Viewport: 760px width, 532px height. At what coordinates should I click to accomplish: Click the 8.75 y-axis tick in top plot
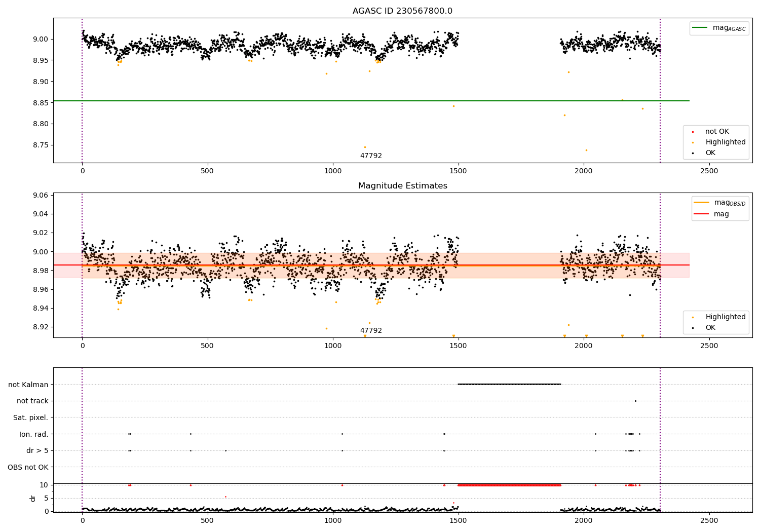click(x=41, y=145)
